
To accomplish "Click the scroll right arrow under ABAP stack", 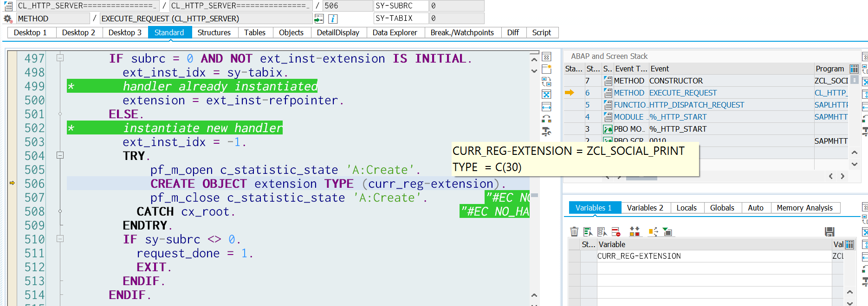I will [842, 176].
